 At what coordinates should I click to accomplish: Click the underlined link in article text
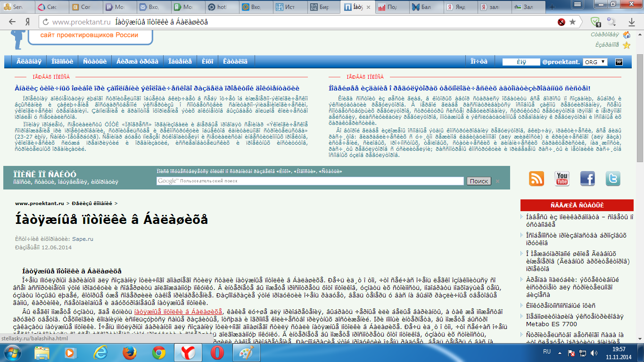click(x=178, y=312)
